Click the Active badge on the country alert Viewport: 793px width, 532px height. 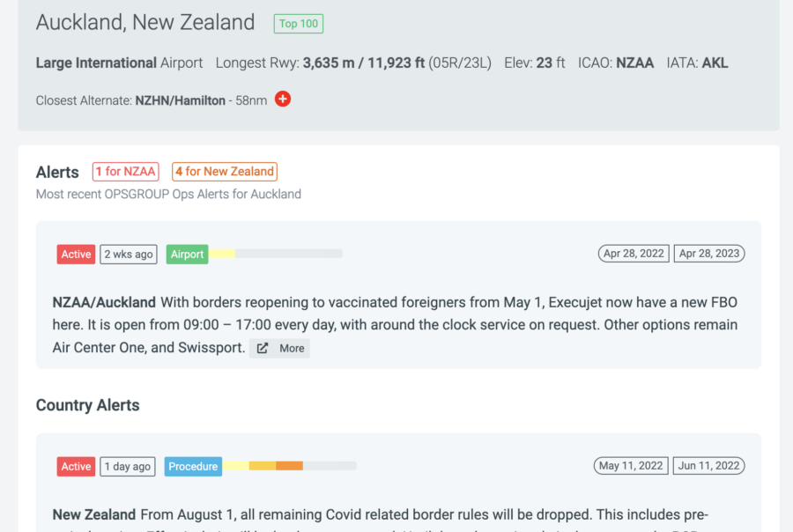coord(76,466)
